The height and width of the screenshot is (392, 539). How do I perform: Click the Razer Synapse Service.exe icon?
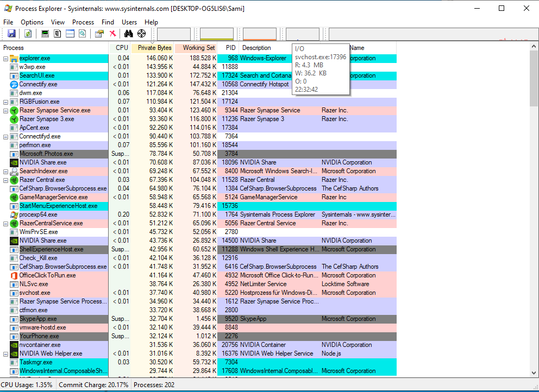(x=14, y=111)
